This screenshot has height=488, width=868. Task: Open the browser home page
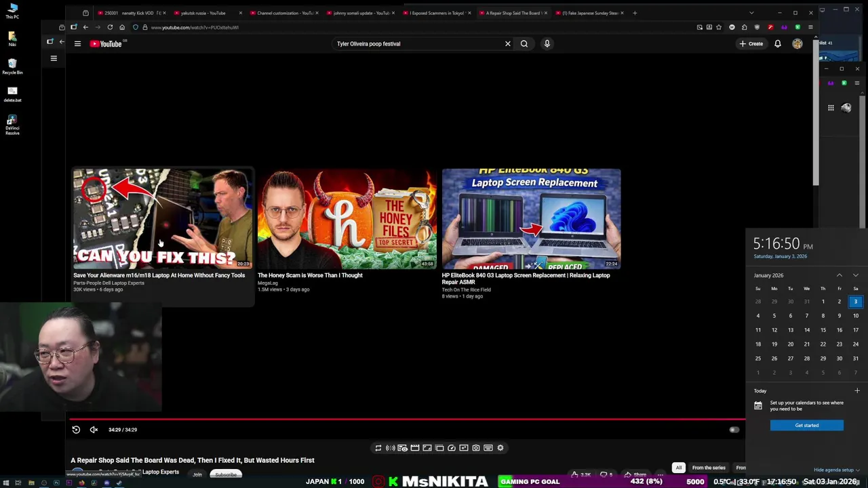click(x=122, y=27)
